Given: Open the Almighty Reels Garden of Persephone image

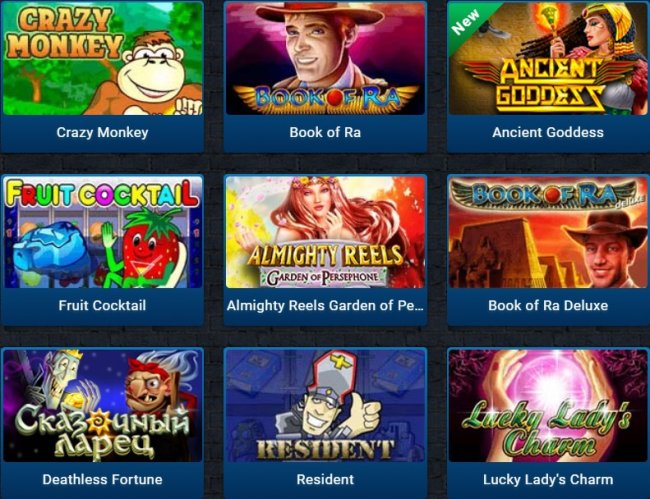Looking at the screenshot, I should [x=325, y=232].
